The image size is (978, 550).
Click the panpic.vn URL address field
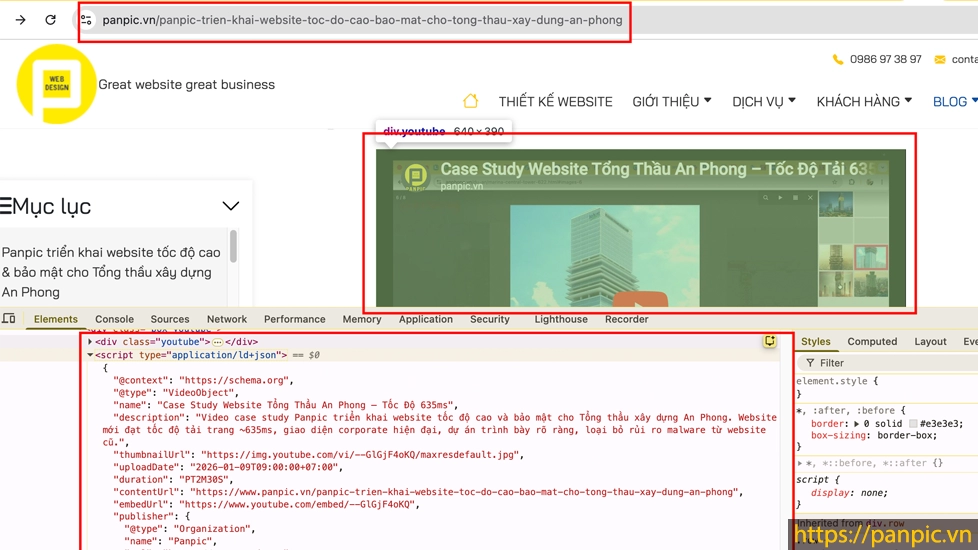pos(362,20)
